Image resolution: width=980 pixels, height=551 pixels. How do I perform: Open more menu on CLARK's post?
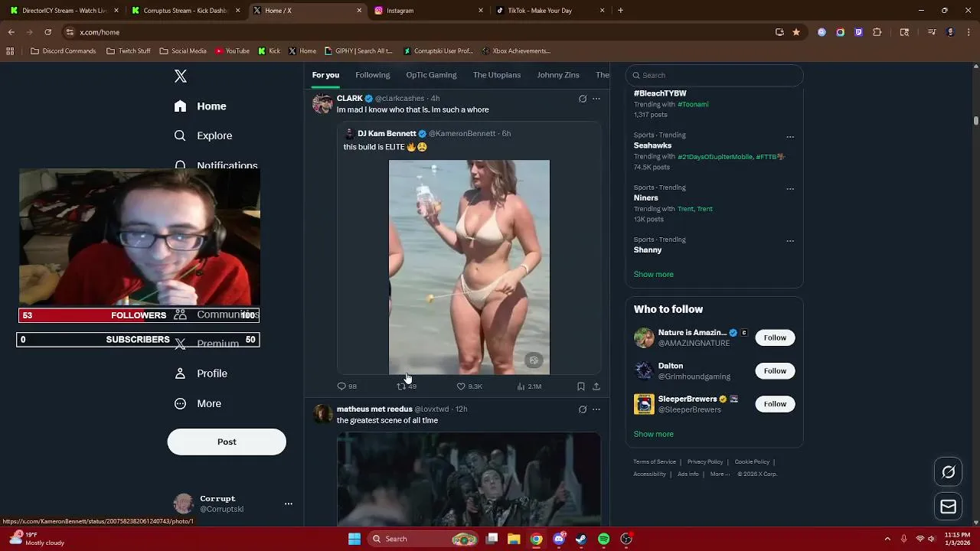(x=596, y=99)
